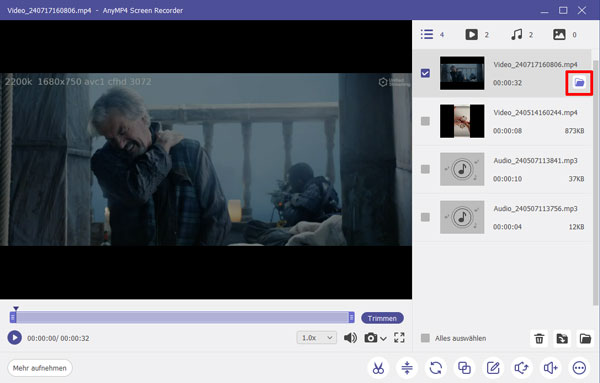This screenshot has height=383, width=600.
Task: Select thumbnail of Video_240514160244.mp4
Action: pos(462,121)
